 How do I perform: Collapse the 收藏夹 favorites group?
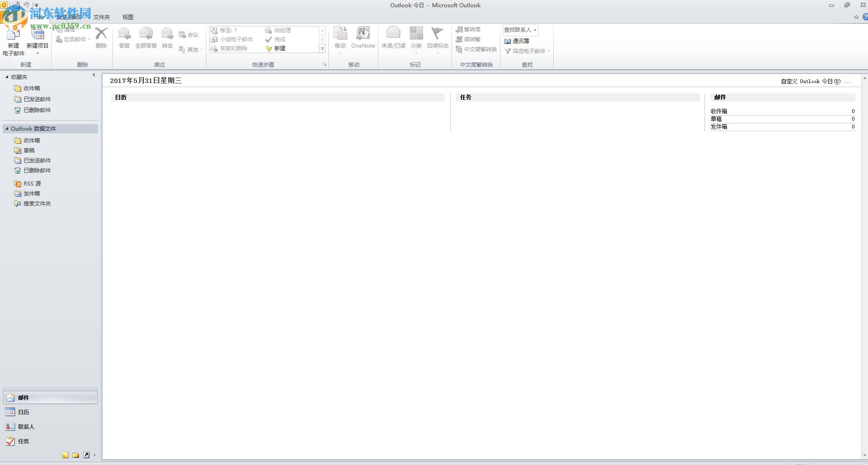pyautogui.click(x=7, y=77)
